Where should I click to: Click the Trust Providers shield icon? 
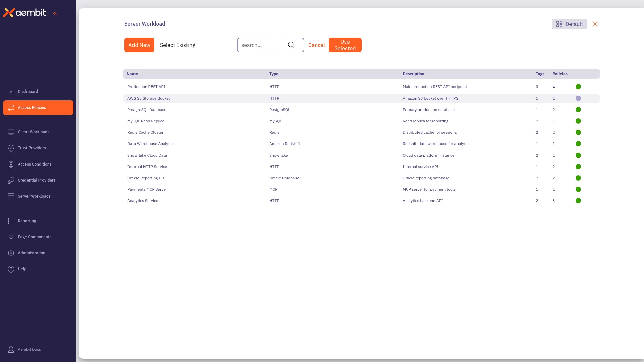point(11,148)
